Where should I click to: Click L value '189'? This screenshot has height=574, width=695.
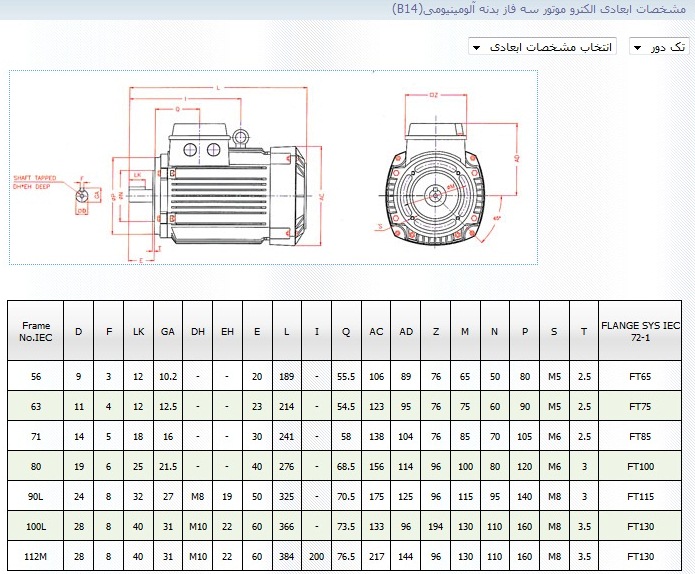[286, 376]
